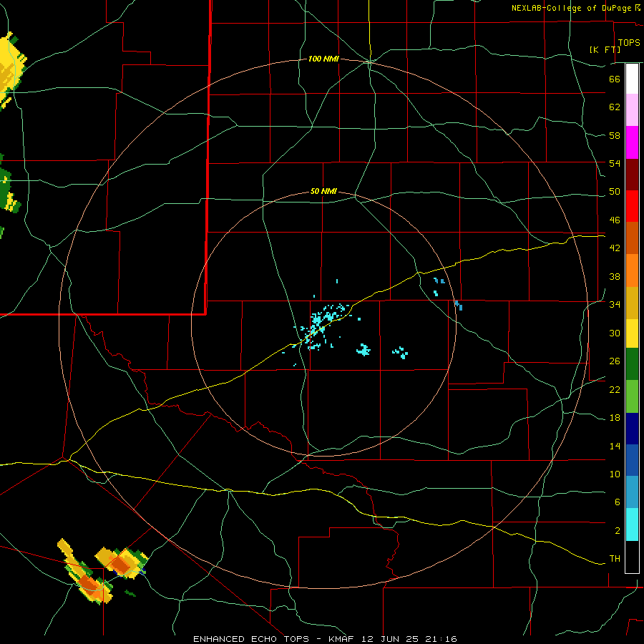Click the "NEXLAB-College of DuPage" label
Image resolution: width=644 pixels, height=644 pixels.
pyautogui.click(x=572, y=8)
